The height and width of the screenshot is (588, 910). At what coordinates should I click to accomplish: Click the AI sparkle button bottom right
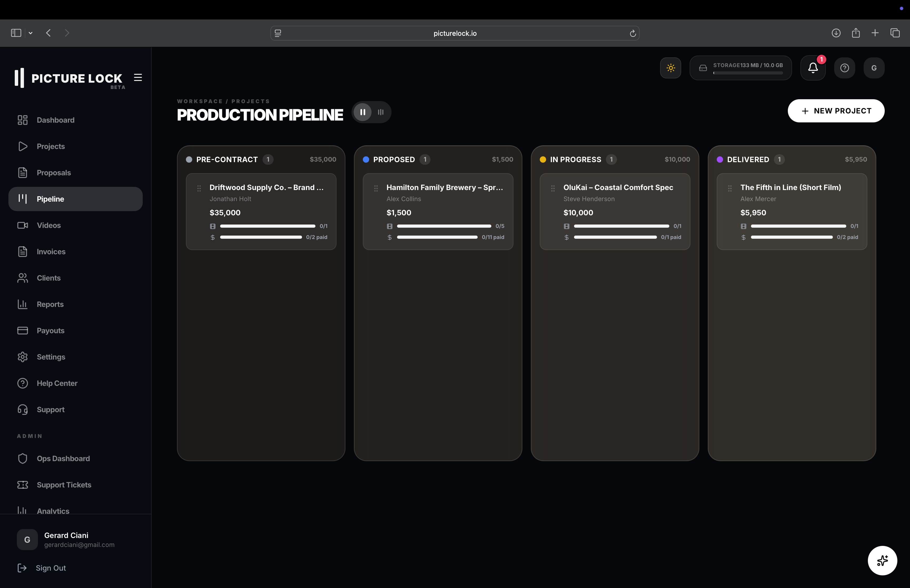click(x=882, y=561)
